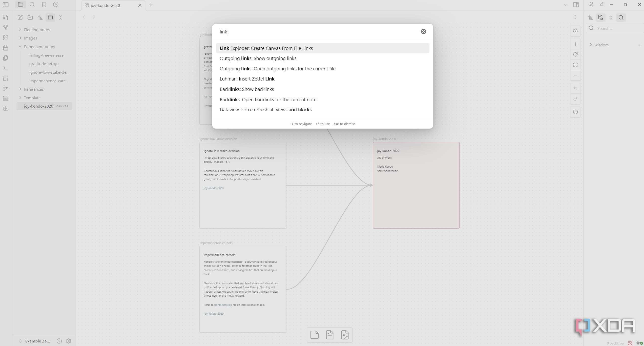
Task: Toggle auto-reveal current file in explorer
Action: tap(50, 17)
